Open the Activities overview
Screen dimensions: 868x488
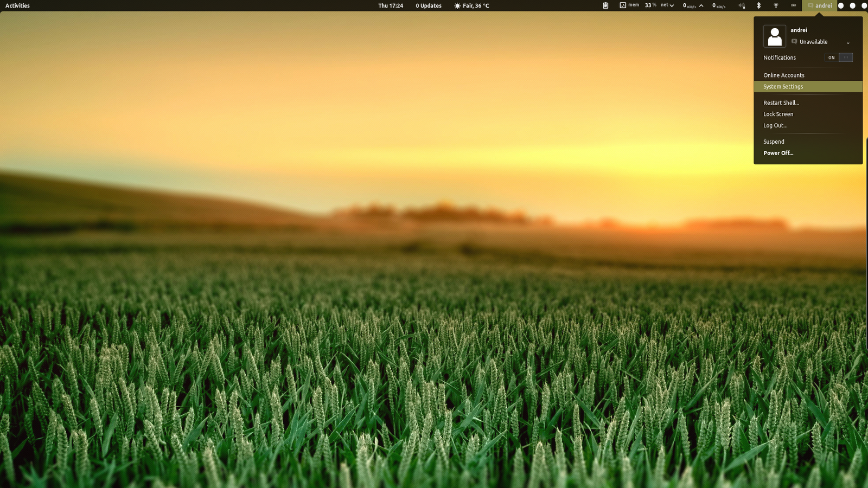[x=16, y=5]
